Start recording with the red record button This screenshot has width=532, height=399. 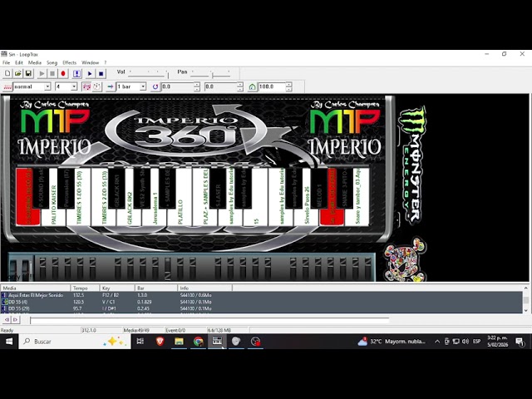tap(63, 73)
